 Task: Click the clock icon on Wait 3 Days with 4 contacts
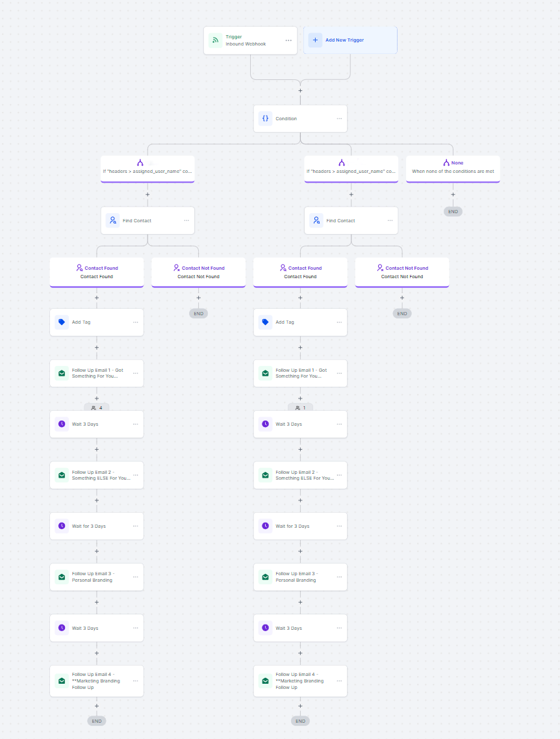[62, 424]
